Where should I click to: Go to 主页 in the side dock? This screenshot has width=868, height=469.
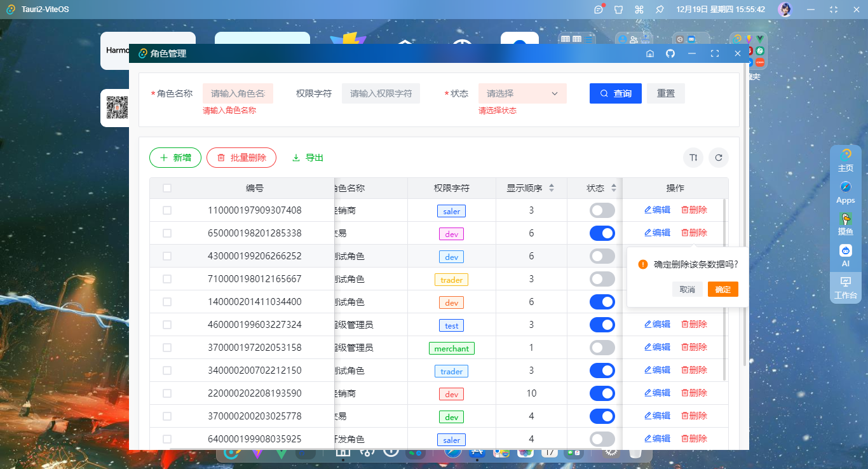(x=845, y=160)
